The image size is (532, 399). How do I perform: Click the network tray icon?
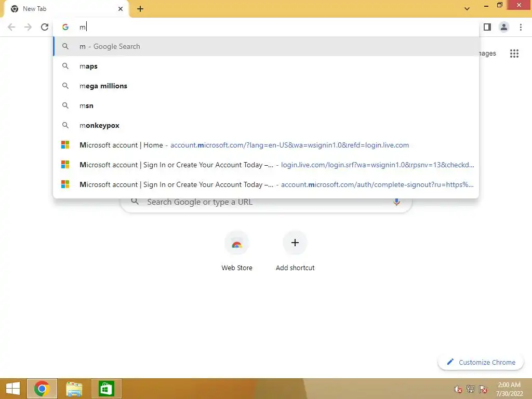(471, 389)
